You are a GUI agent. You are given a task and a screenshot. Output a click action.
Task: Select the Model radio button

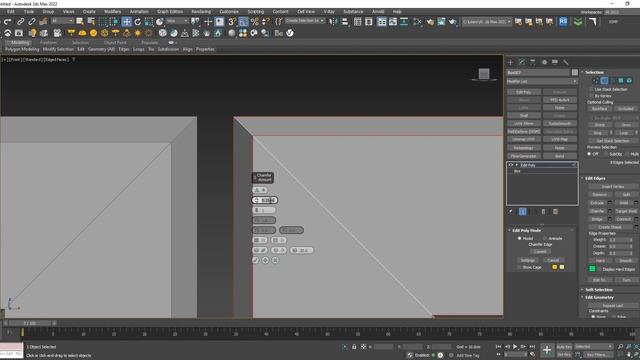[x=520, y=238]
